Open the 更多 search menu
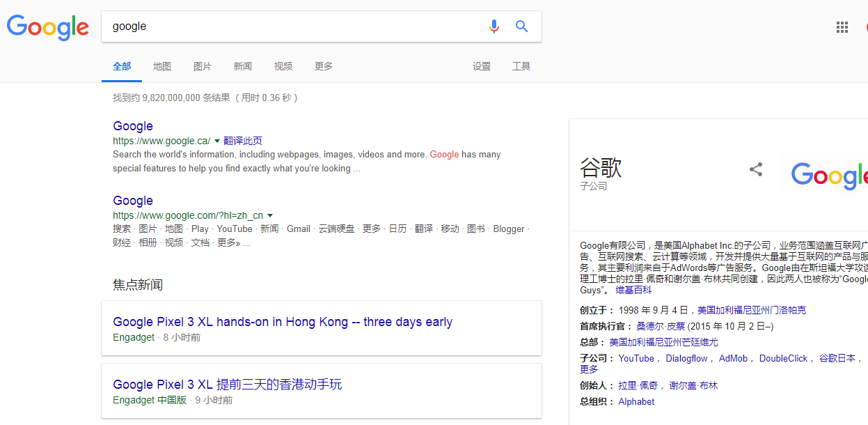Viewport: 868px width, 425px height. (324, 66)
